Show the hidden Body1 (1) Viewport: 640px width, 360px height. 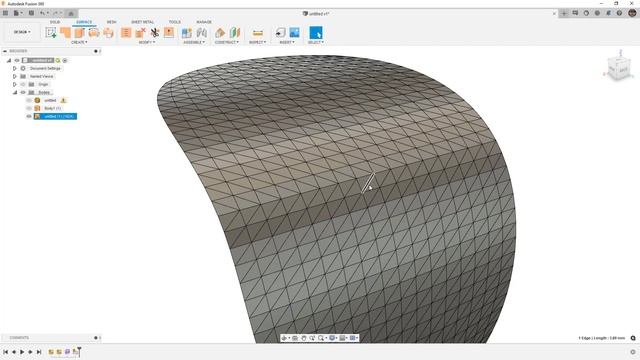[29, 109]
